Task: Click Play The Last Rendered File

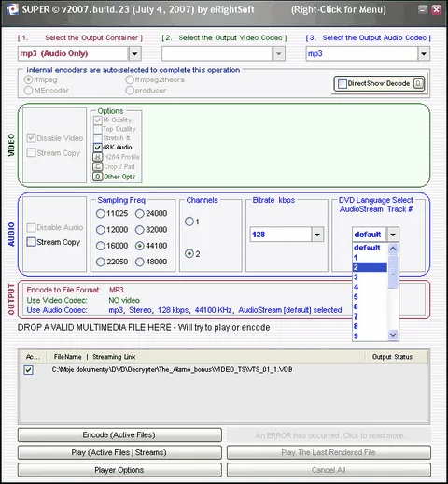Action: click(x=329, y=452)
